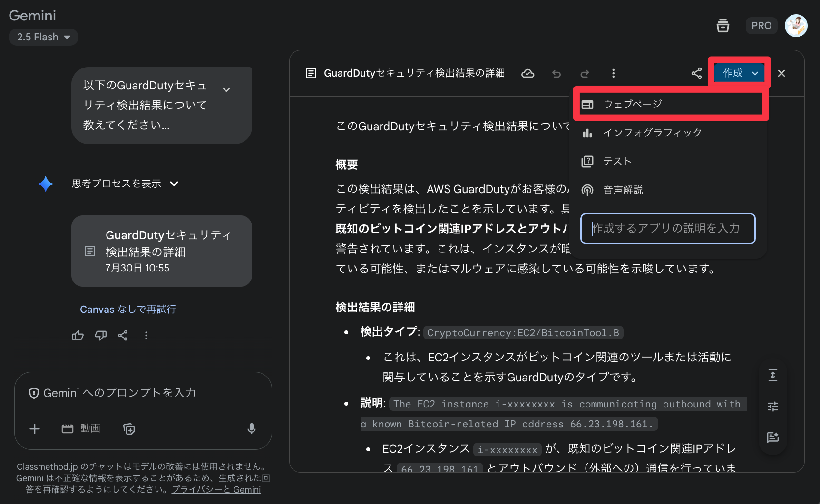Select インフォグラフィック from create menu
This screenshot has height=504, width=820.
pyautogui.click(x=668, y=133)
